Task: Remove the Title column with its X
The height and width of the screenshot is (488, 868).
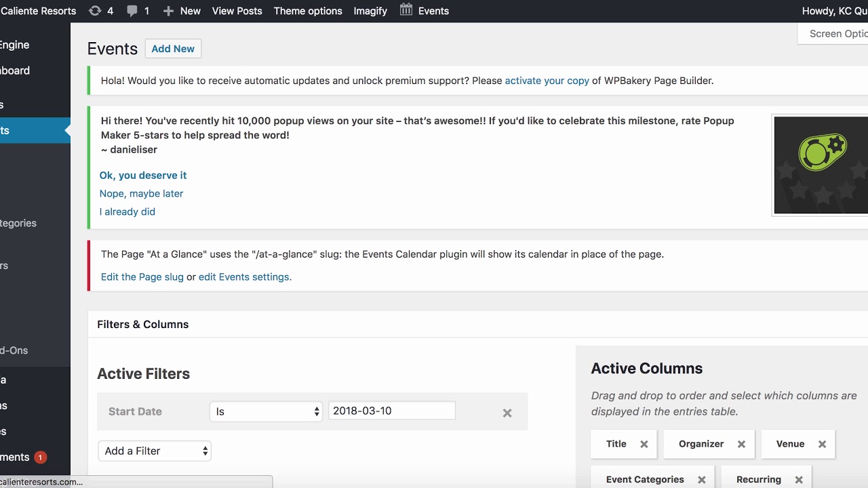Action: coord(644,444)
